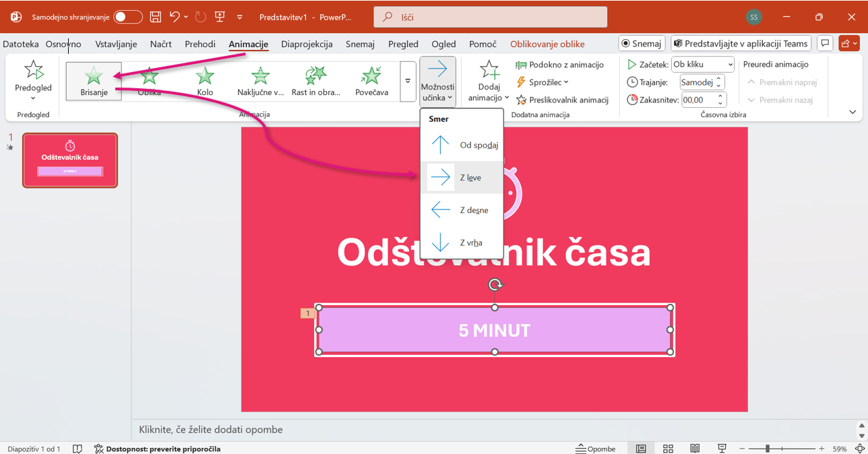This screenshot has width=868, height=454.
Task: Open the Sprožilec trigger dropdown
Action: (x=542, y=82)
